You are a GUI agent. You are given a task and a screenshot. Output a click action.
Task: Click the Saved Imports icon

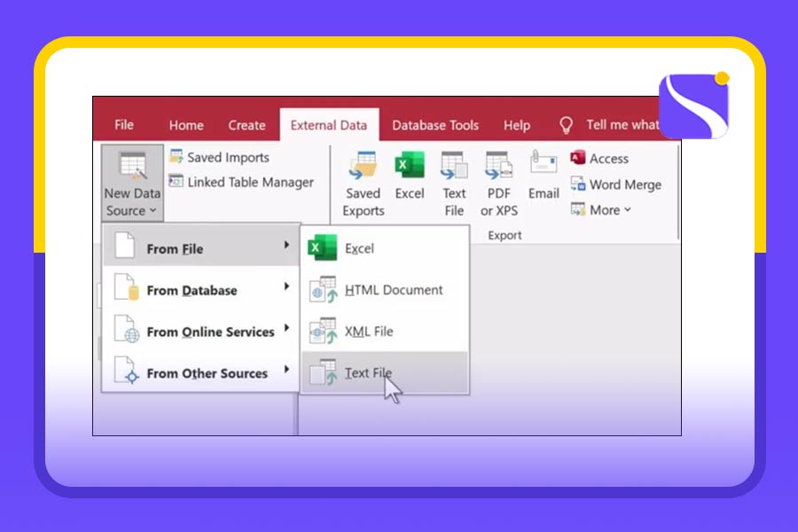176,157
